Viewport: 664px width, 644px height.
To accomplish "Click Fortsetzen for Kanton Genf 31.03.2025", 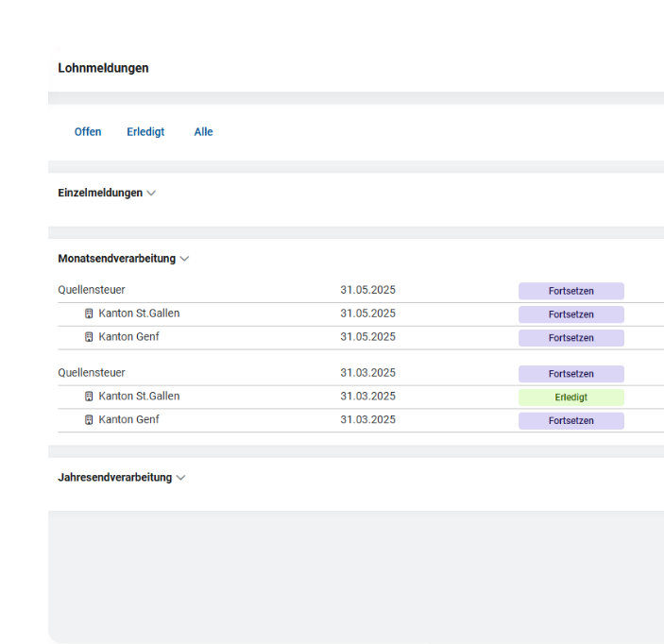I will point(570,421).
